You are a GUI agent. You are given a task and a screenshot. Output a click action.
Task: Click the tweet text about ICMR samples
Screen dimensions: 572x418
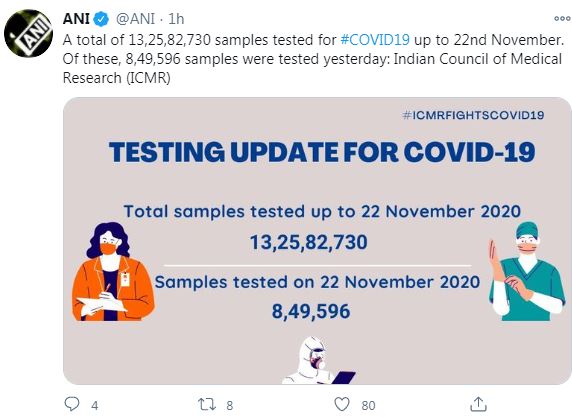pos(313,59)
